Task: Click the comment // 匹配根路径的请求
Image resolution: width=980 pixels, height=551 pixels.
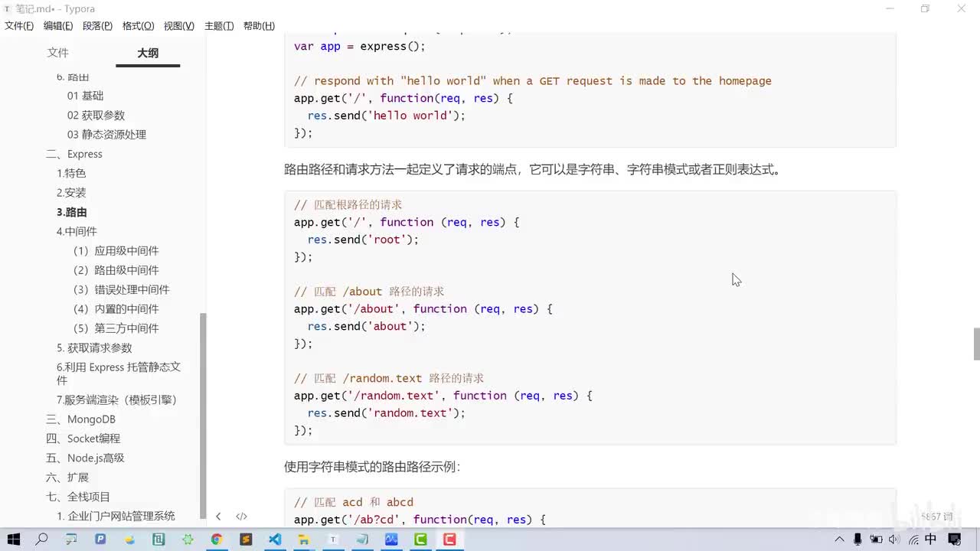Action: point(348,205)
